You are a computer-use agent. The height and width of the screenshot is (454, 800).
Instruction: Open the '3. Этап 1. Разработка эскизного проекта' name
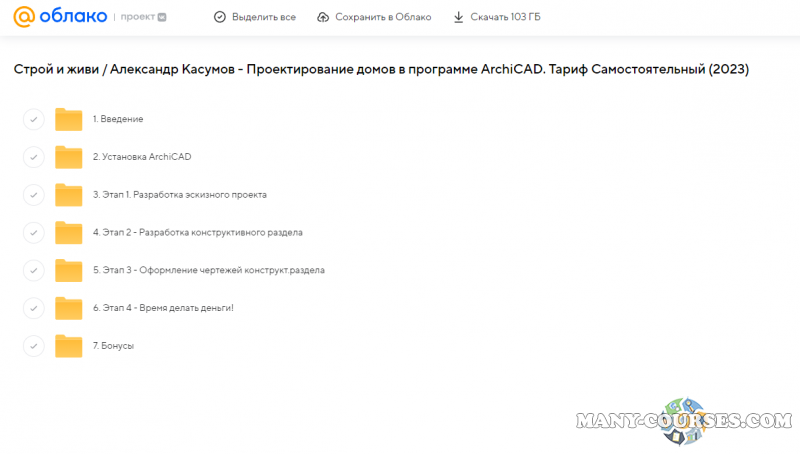pyautogui.click(x=179, y=195)
